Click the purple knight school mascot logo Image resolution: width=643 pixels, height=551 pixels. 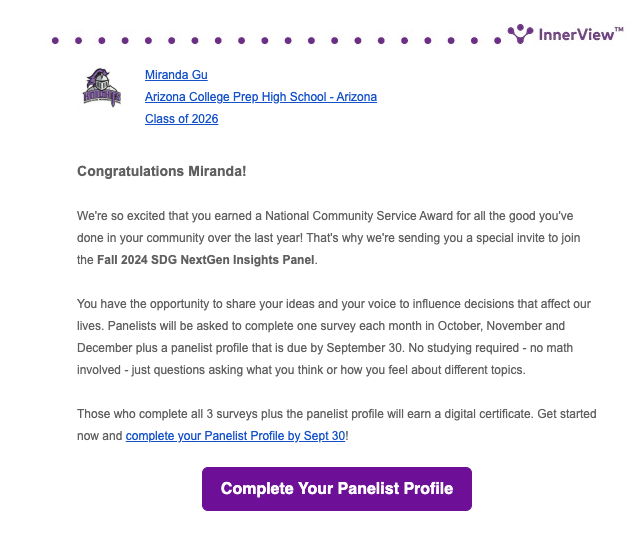[x=102, y=88]
